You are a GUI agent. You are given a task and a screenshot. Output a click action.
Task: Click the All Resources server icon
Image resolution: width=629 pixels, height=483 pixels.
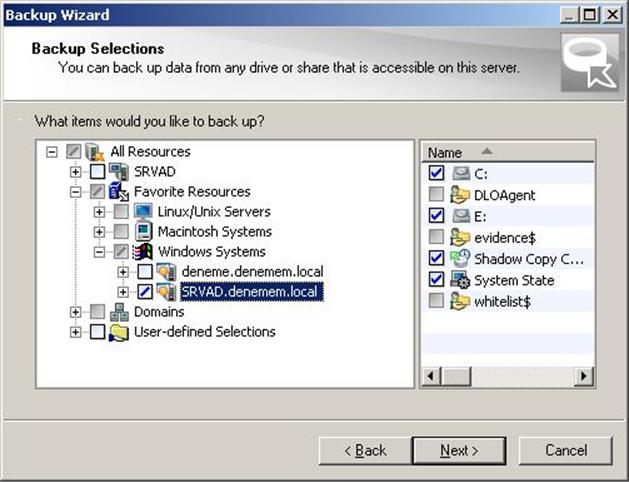(x=95, y=152)
